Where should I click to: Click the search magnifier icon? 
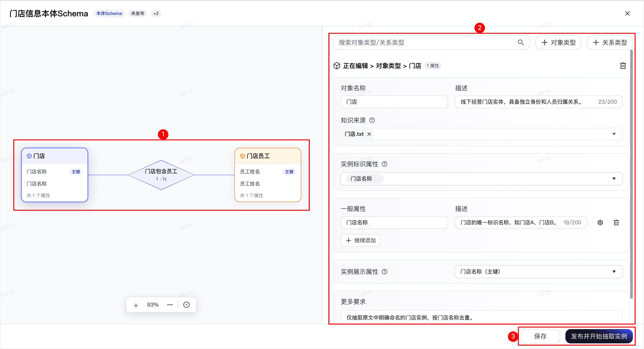click(x=521, y=42)
